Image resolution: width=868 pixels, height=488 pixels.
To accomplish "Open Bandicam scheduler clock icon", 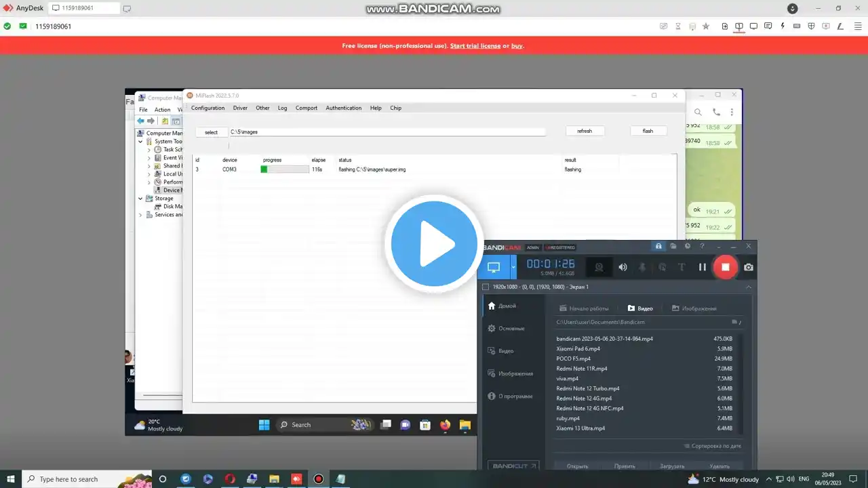I will pos(688,246).
